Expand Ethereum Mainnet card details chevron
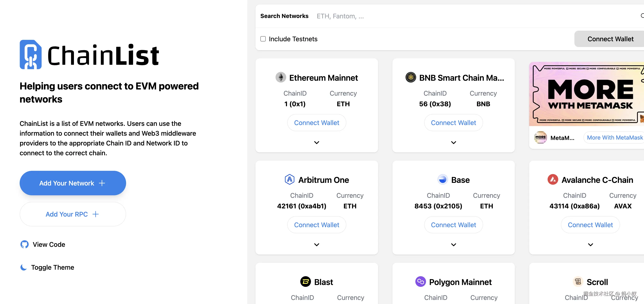Image resolution: width=644 pixels, height=304 pixels. pyautogui.click(x=316, y=143)
